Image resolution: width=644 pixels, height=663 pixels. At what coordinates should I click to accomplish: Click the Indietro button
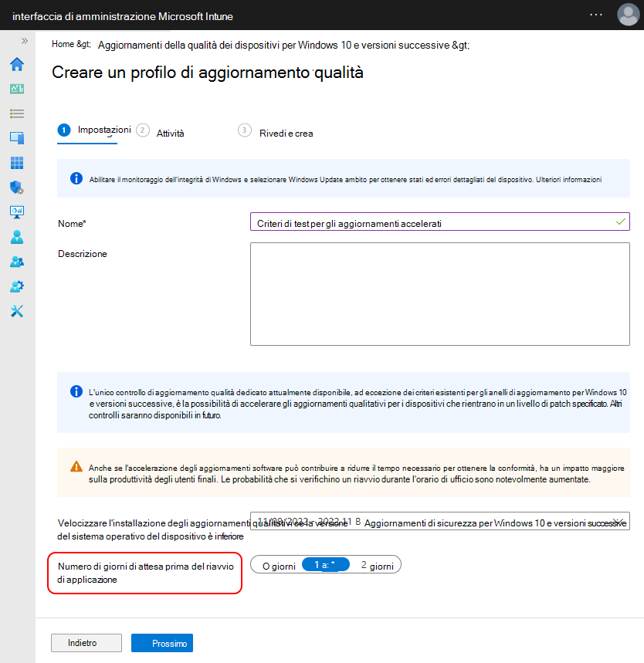tap(86, 643)
